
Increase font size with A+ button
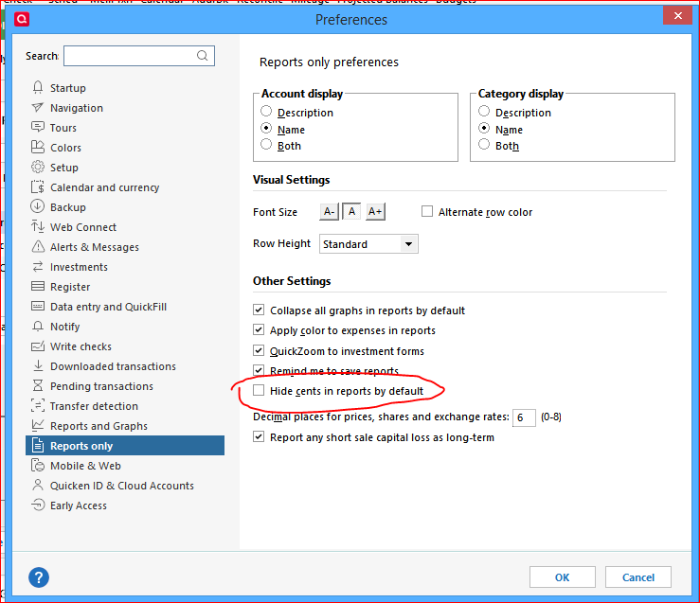pos(375,211)
